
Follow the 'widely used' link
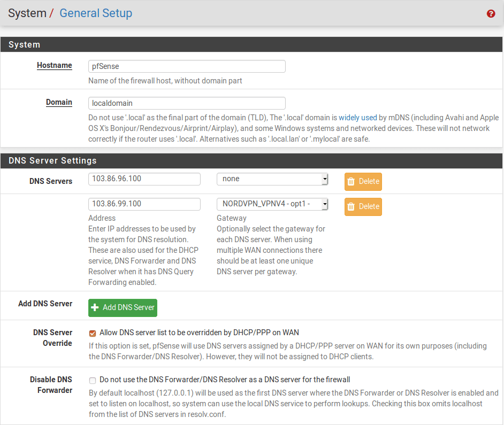pos(357,118)
